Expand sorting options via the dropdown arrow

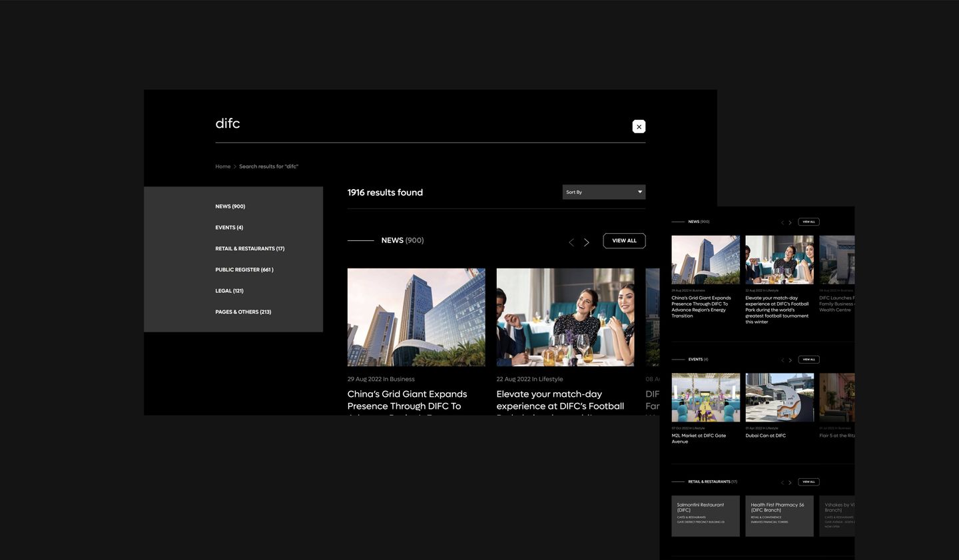point(639,192)
